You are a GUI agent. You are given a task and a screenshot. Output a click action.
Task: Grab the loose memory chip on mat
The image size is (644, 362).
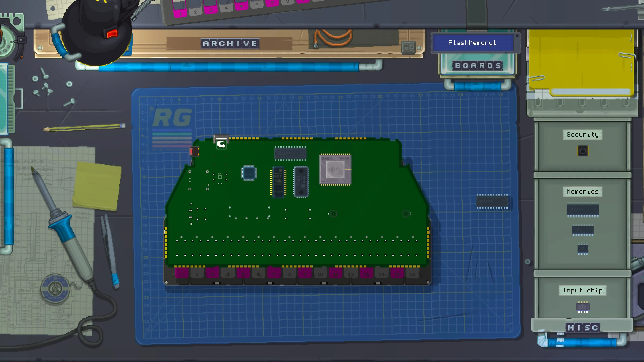(x=492, y=201)
